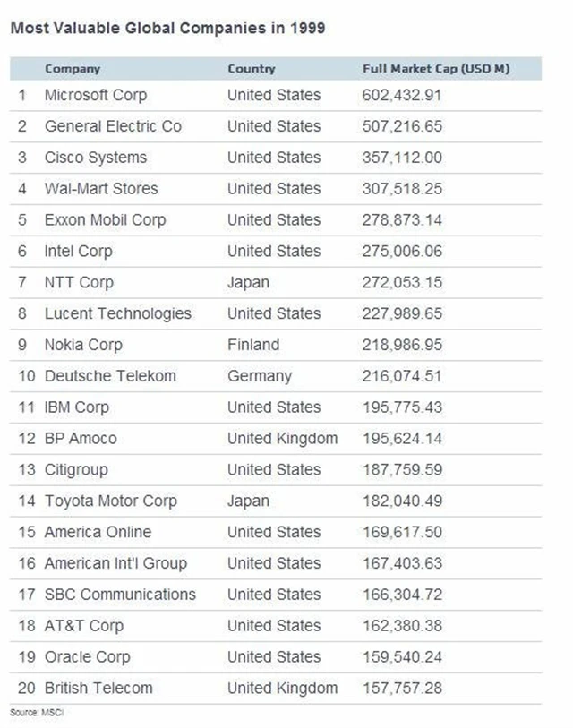Click the market cap value 602,432.91
Screen dimensions: 573x728
pyautogui.click(x=402, y=95)
